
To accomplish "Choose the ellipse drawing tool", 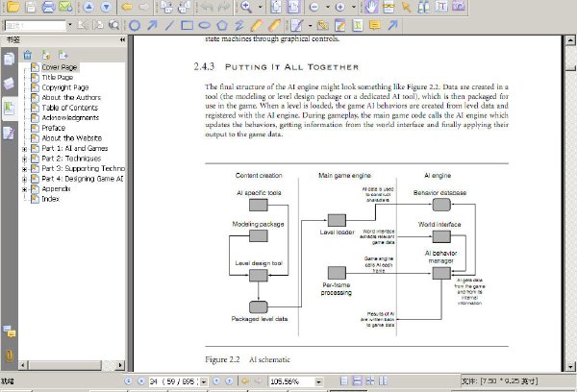I will point(205,25).
